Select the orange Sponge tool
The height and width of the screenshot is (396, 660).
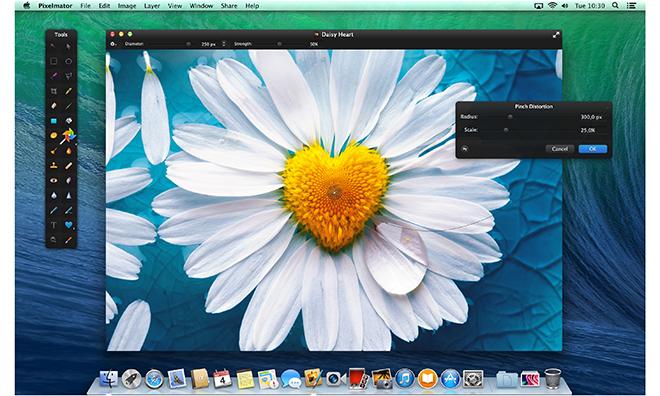click(x=54, y=136)
